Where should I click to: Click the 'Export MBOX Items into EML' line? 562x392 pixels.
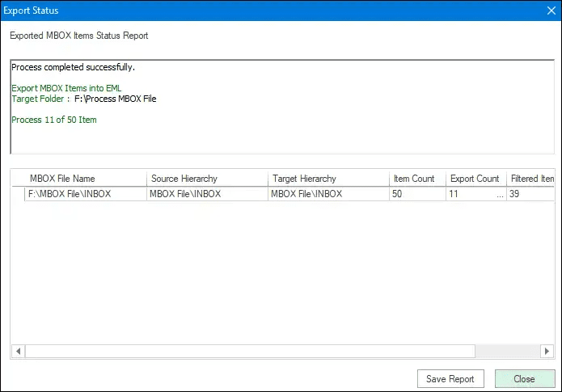coord(66,88)
